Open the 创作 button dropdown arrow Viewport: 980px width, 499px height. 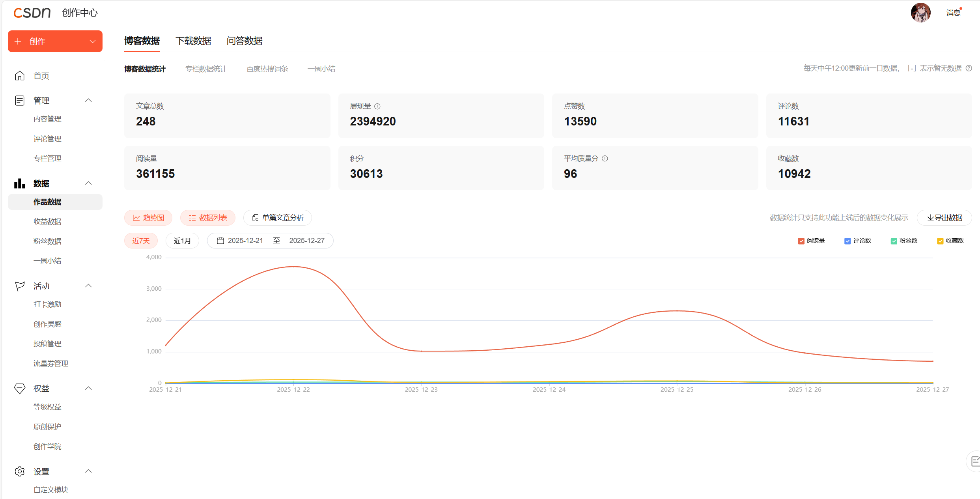[x=93, y=41]
